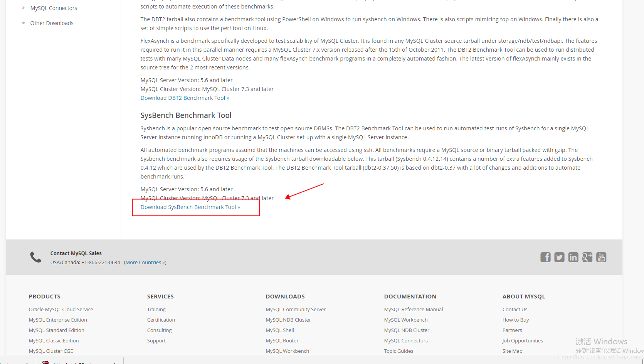
Task: Click Download DBT2 Benchmark Tool link
Action: point(185,98)
